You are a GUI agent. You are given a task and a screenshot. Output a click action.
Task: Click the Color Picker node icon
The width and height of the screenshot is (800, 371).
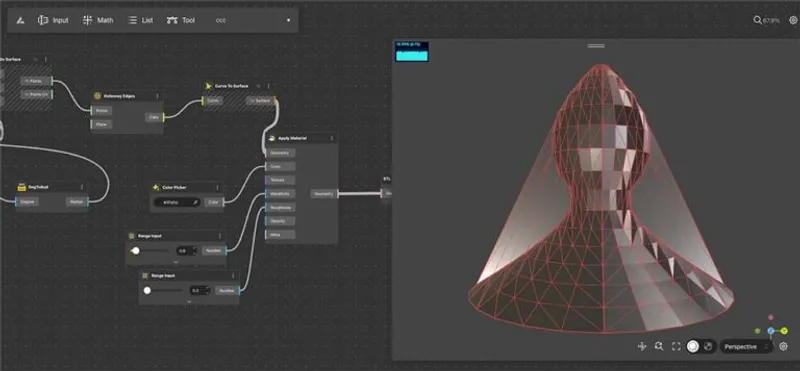click(x=156, y=187)
